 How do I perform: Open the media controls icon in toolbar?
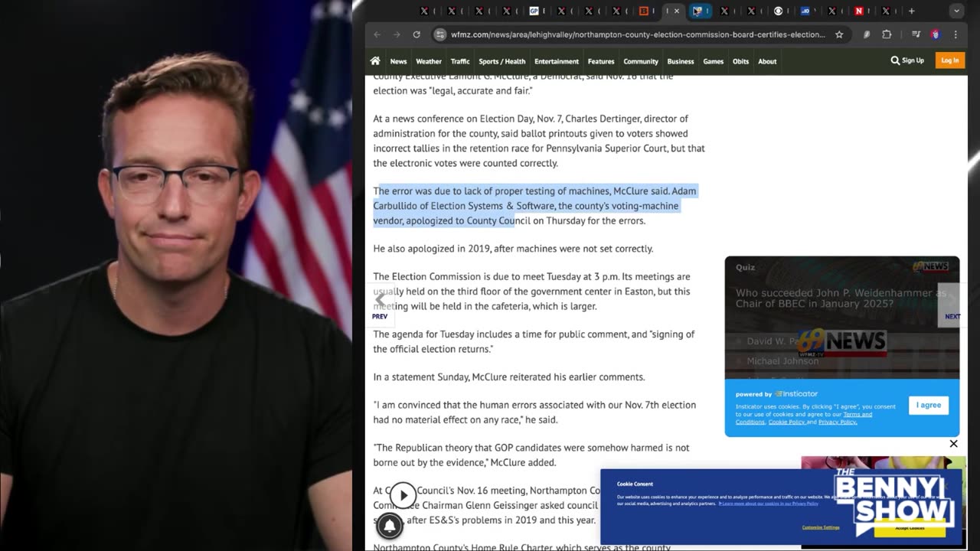coord(916,34)
